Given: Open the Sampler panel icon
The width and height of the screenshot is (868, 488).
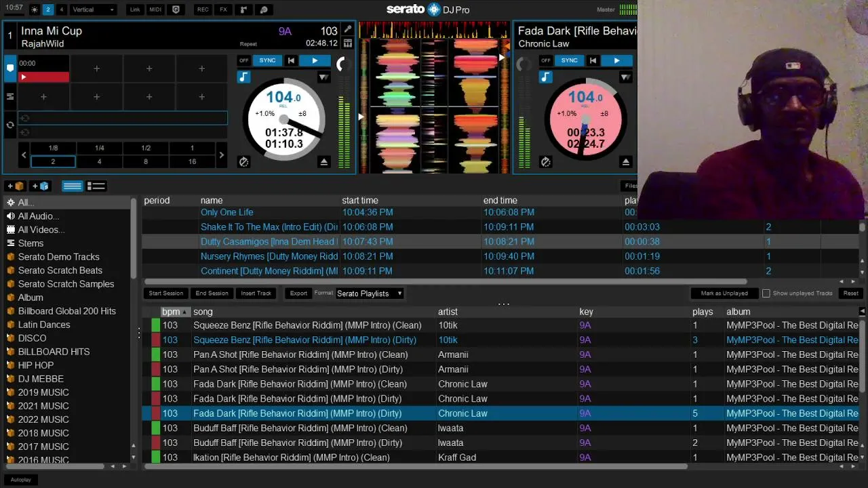Looking at the screenshot, I should click(x=264, y=9).
